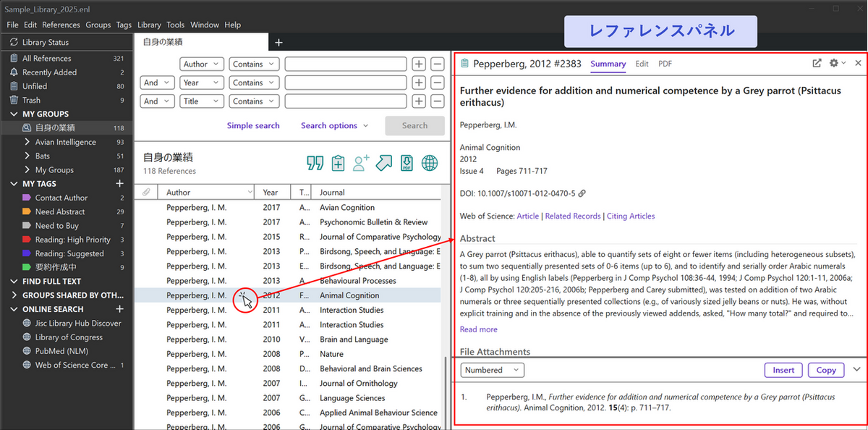The image size is (868, 430).
Task: Open reference in new window icon
Action: pos(817,64)
